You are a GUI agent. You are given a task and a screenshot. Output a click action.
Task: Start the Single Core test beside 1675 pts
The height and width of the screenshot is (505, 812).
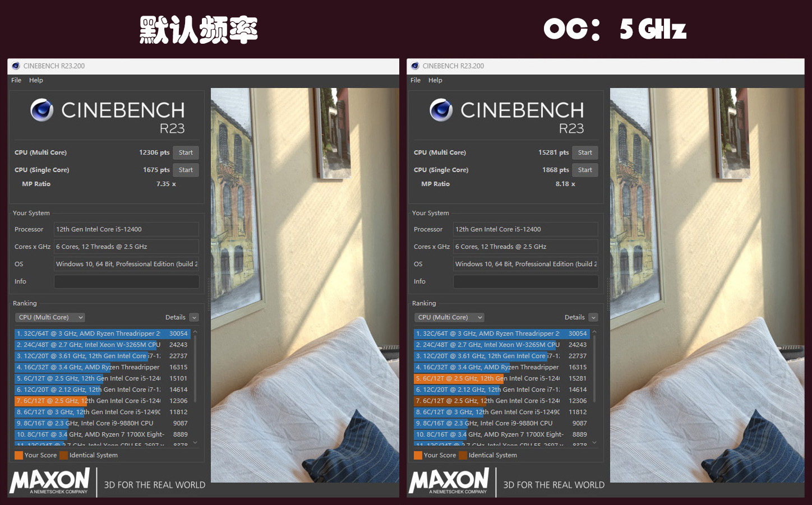[186, 170]
